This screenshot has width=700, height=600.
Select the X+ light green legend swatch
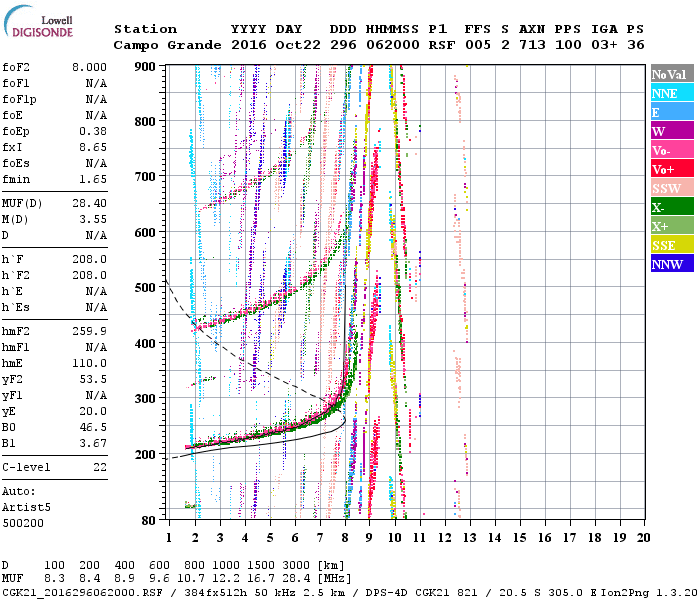click(672, 225)
